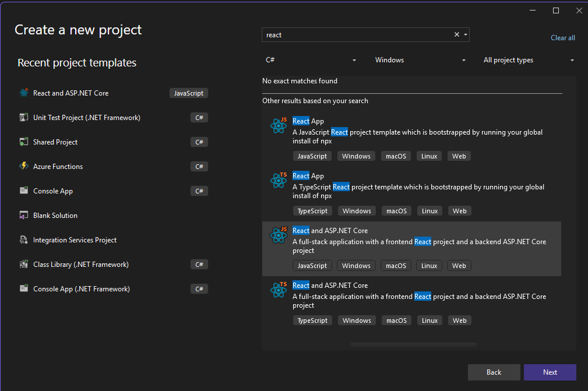Image resolution: width=588 pixels, height=391 pixels.
Task: Click the C# badge beside Shared Project
Action: pos(199,142)
